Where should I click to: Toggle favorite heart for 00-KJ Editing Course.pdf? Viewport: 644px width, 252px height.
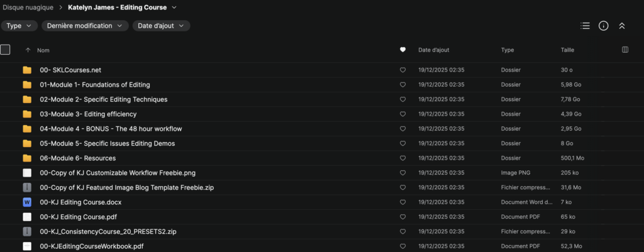click(x=402, y=217)
